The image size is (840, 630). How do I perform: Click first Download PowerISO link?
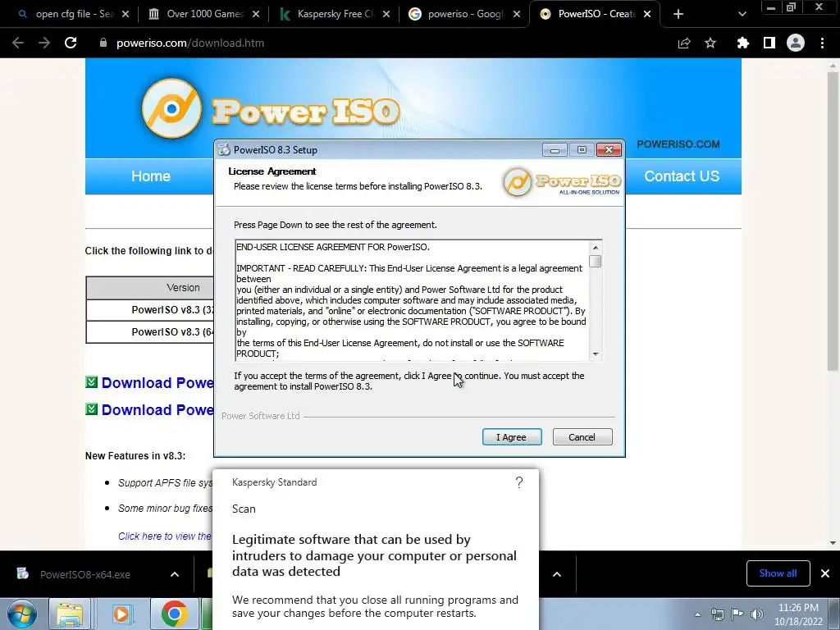tap(157, 383)
